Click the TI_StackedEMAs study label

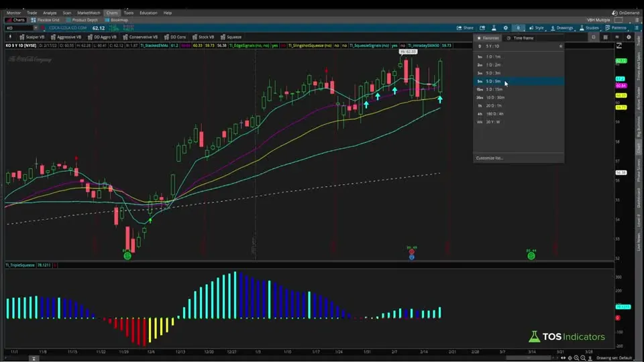click(x=154, y=46)
